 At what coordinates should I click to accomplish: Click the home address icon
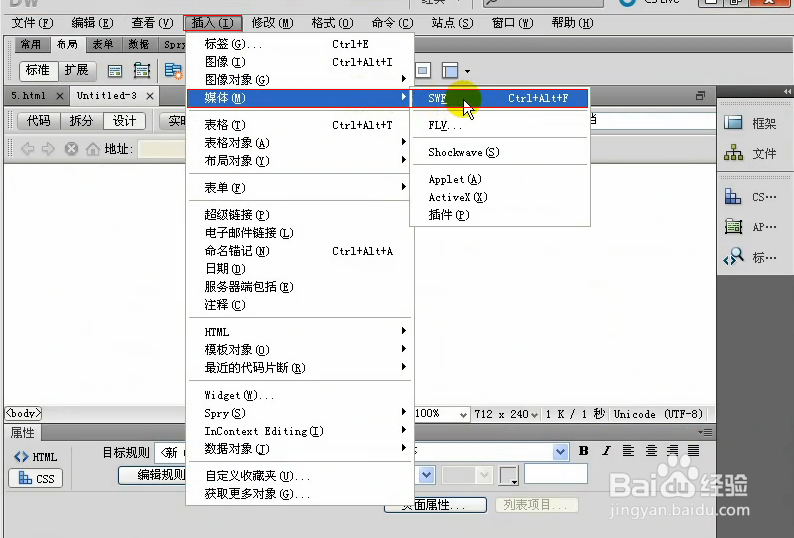pyautogui.click(x=93, y=148)
